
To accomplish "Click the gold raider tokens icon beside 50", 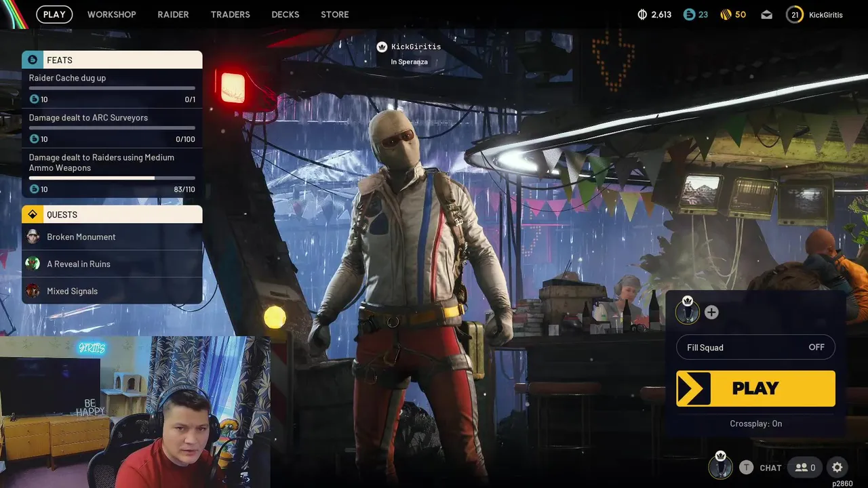I will tap(726, 14).
